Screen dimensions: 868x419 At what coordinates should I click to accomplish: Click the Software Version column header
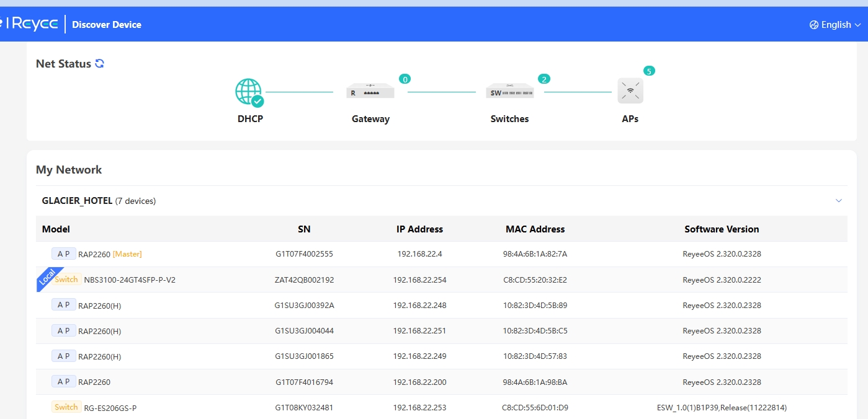click(722, 229)
